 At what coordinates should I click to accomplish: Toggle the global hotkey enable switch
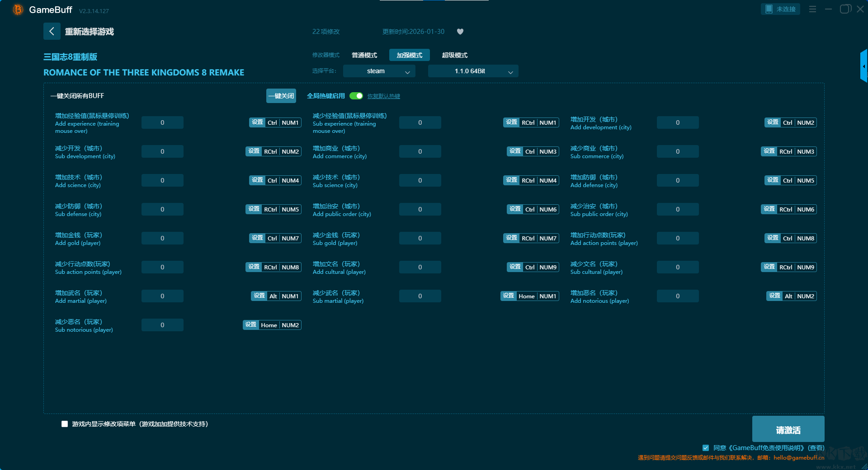tap(356, 96)
